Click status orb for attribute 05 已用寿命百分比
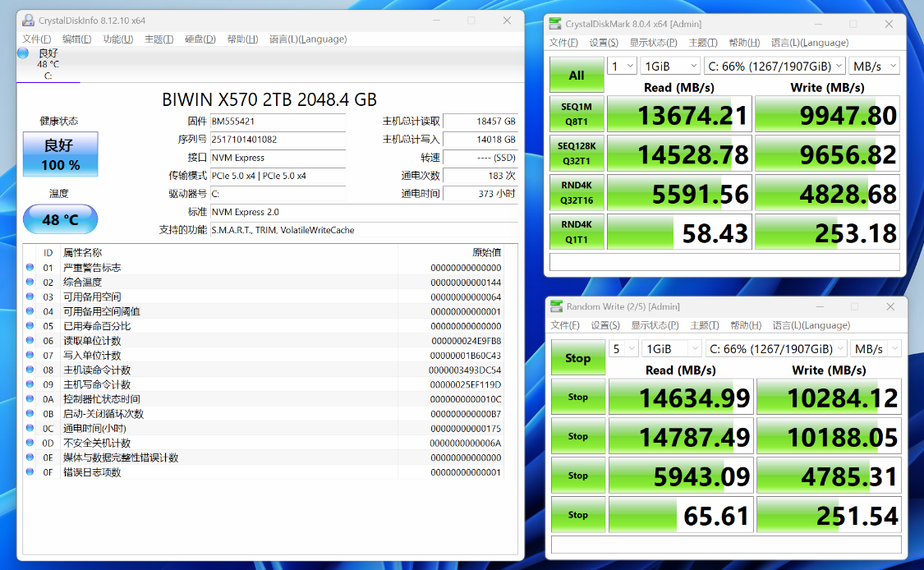Viewport: 924px width, 570px height. coord(30,325)
